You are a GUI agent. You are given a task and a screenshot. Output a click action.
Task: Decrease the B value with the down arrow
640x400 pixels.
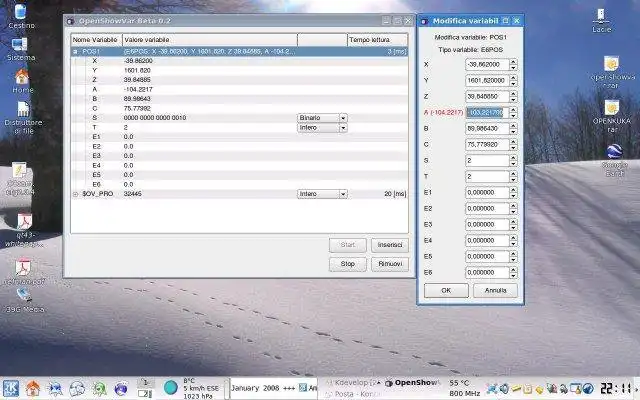pyautogui.click(x=513, y=132)
